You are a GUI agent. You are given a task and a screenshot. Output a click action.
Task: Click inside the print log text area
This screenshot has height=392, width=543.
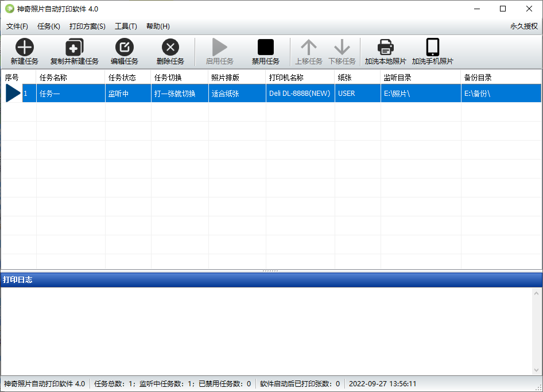click(266, 331)
